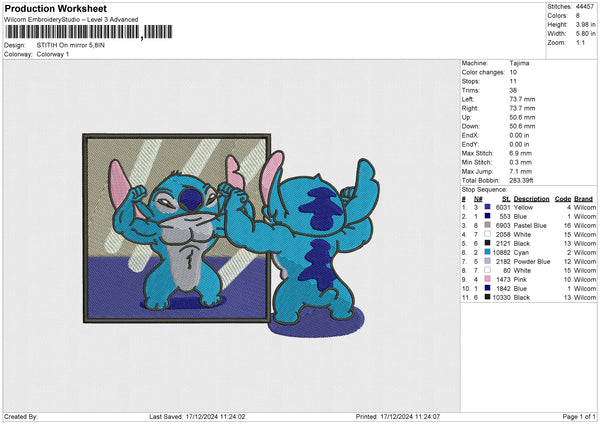Click stitch count 1842 in row 10
The width and height of the screenshot is (600, 424).
(503, 289)
